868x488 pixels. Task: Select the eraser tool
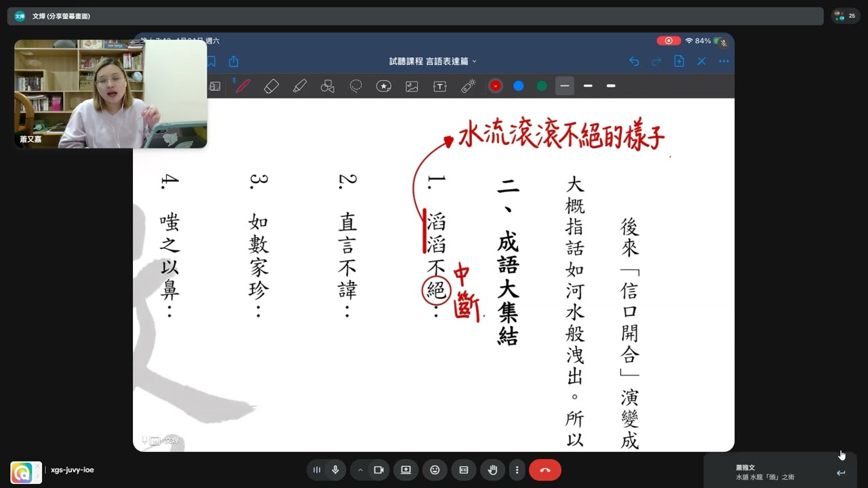pos(271,86)
